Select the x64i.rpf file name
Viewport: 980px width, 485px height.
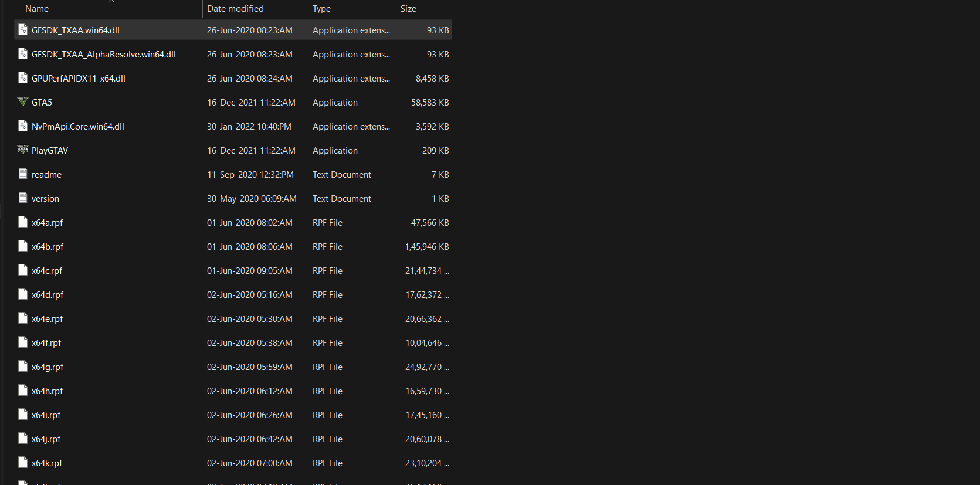click(x=46, y=415)
